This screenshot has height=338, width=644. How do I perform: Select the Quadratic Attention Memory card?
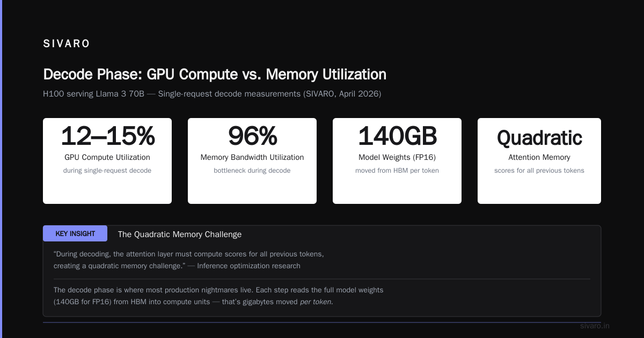coord(539,161)
